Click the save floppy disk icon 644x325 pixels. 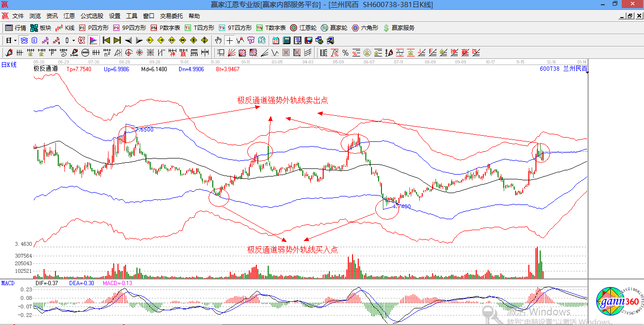tap(308, 40)
